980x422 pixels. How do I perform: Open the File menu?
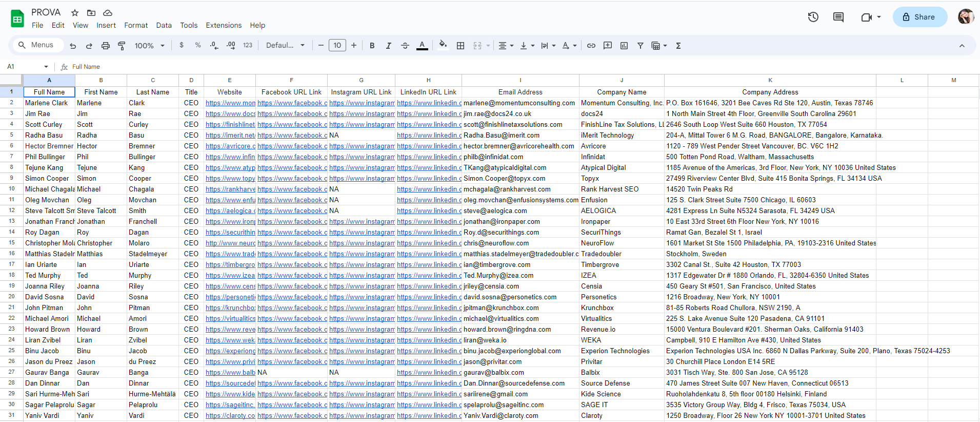tap(37, 25)
